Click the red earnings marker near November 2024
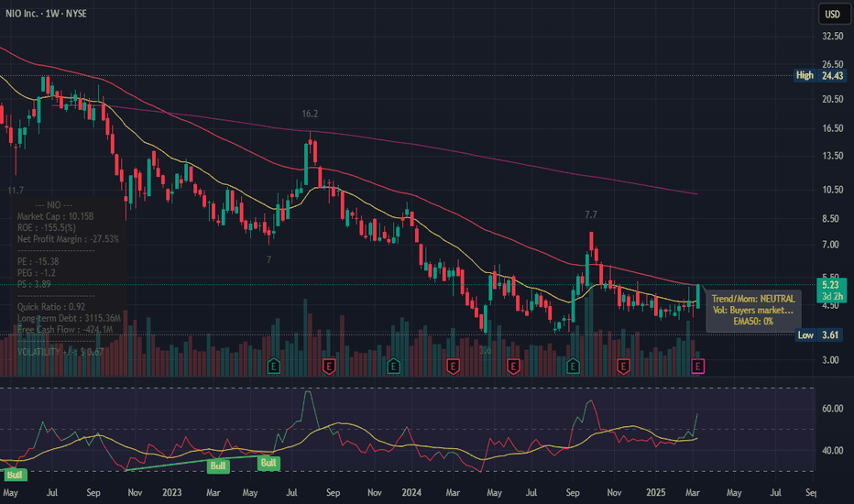The image size is (854, 504). [x=624, y=367]
